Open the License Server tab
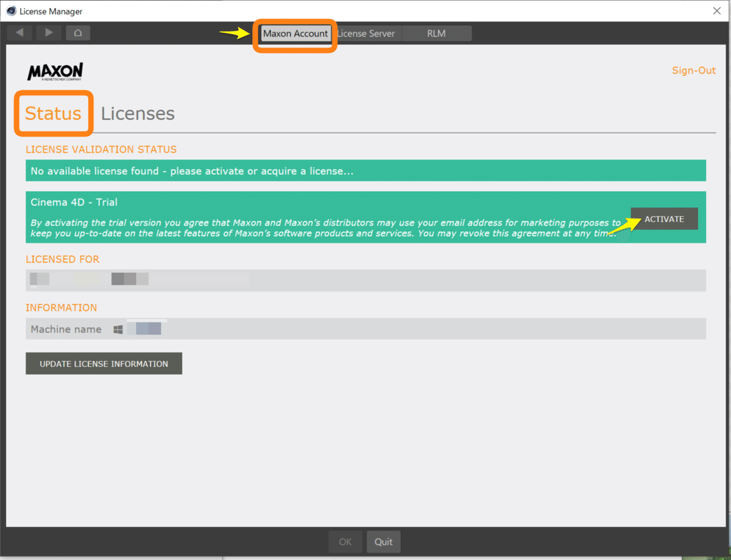The width and height of the screenshot is (731, 560). tap(366, 33)
